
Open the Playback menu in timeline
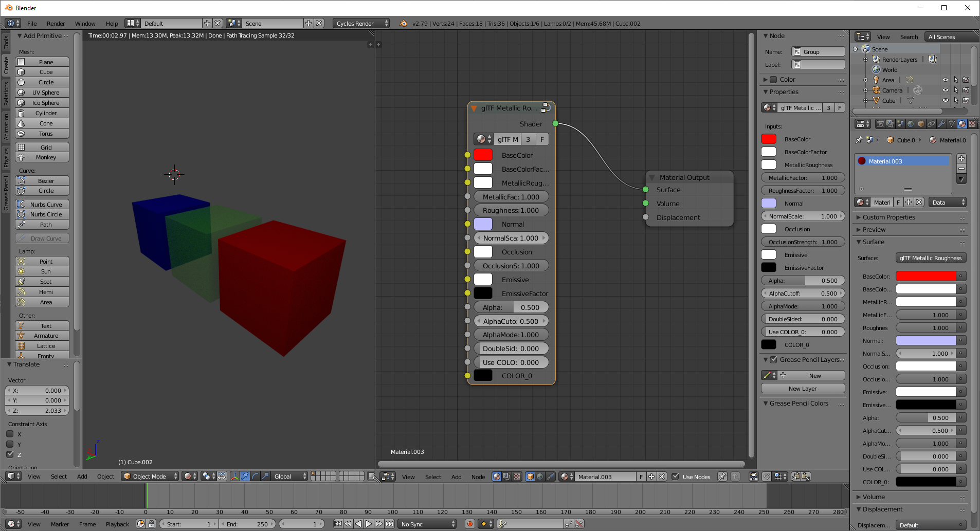click(x=118, y=524)
